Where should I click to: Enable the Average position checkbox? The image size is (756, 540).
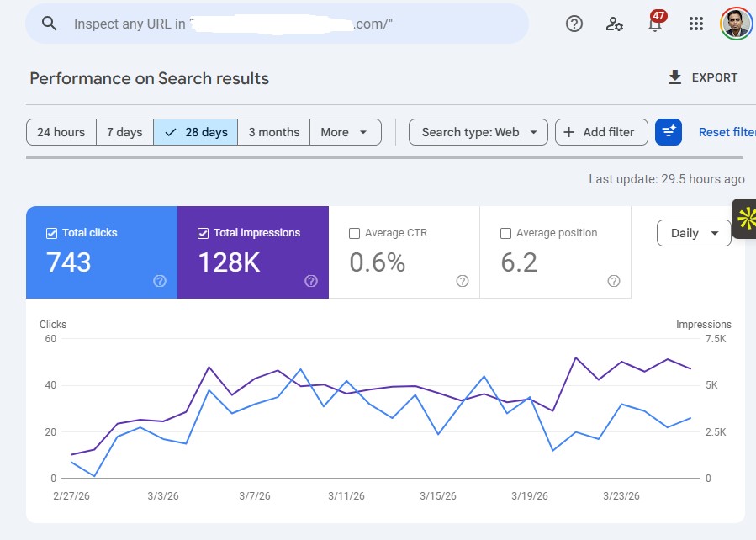pos(505,233)
